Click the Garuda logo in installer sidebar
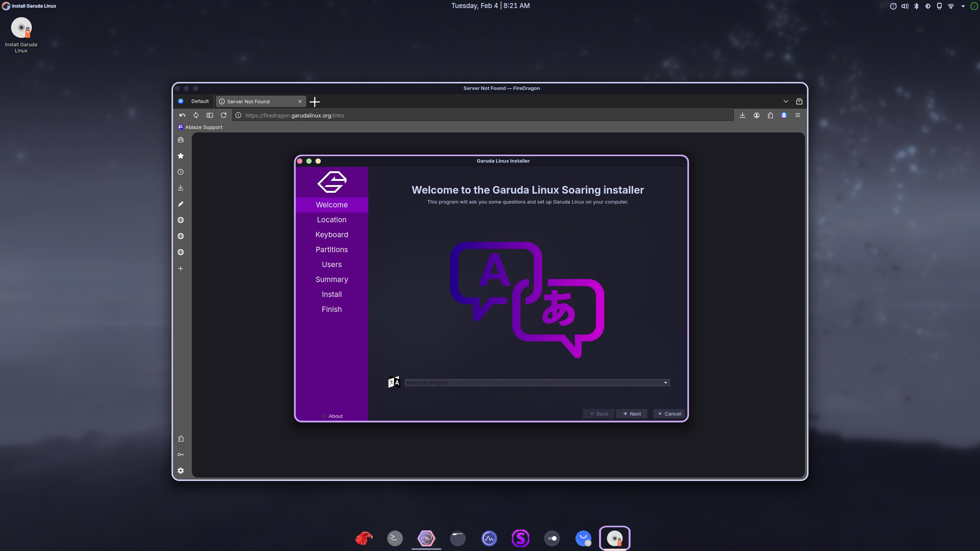This screenshot has height=551, width=980. [x=332, y=182]
